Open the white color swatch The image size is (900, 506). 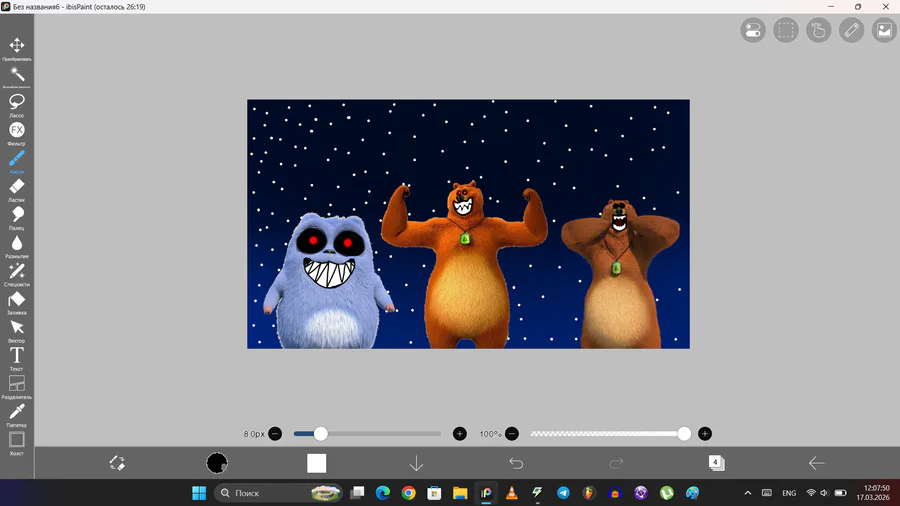tap(316, 463)
